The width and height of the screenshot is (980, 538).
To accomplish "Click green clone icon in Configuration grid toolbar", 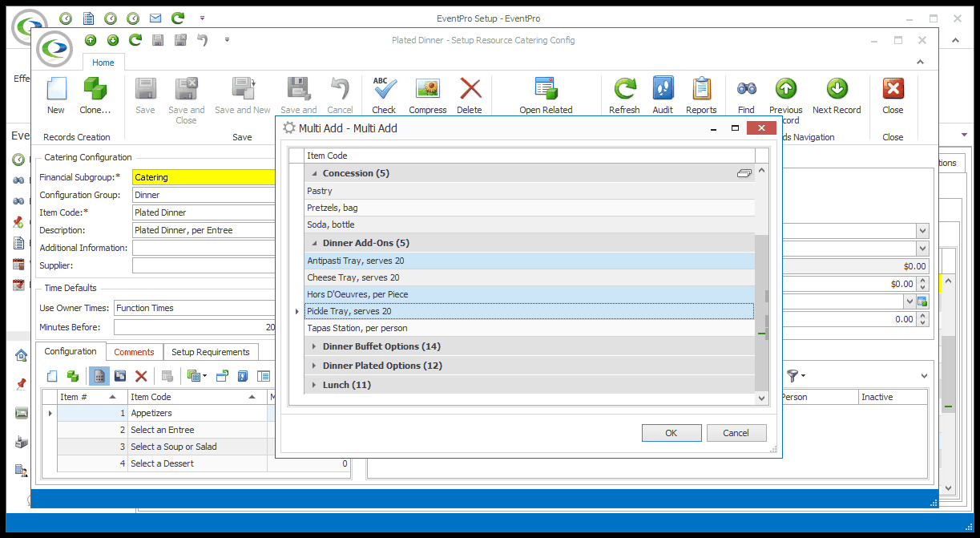I will coord(73,375).
